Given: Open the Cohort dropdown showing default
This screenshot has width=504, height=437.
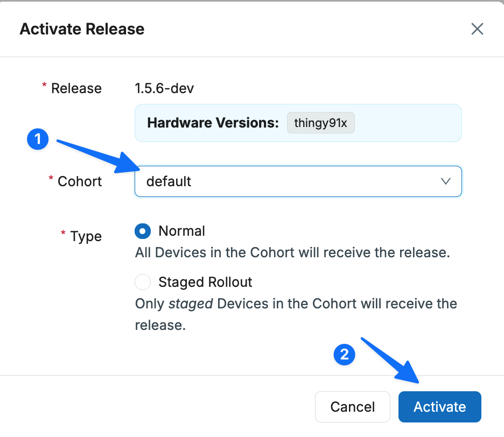Looking at the screenshot, I should pos(298,181).
